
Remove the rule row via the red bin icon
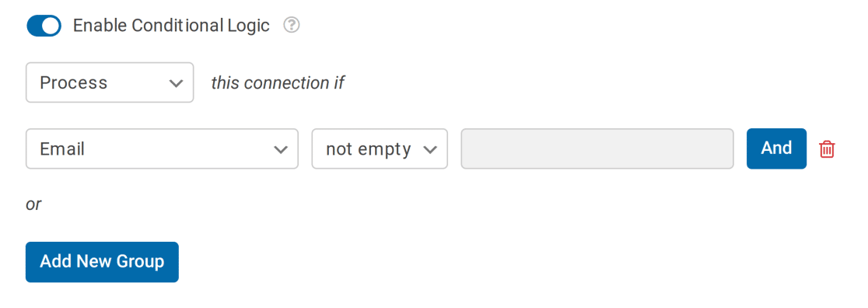pyautogui.click(x=827, y=149)
